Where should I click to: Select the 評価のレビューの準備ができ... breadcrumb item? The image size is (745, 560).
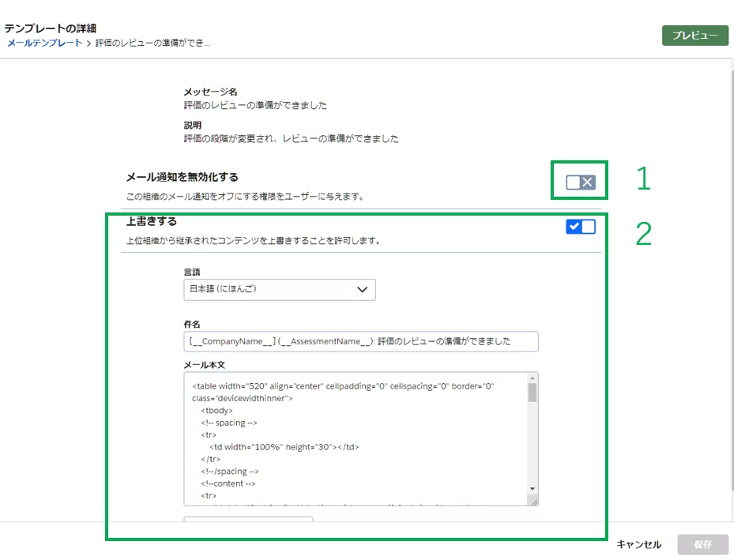pyautogui.click(x=152, y=43)
